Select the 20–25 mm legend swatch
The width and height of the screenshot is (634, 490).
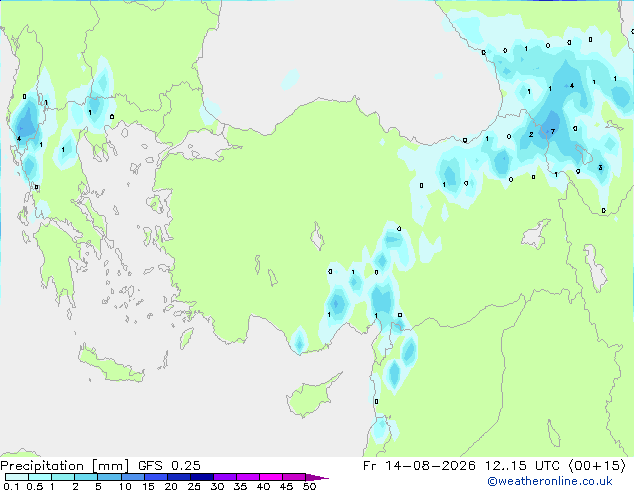(x=178, y=477)
